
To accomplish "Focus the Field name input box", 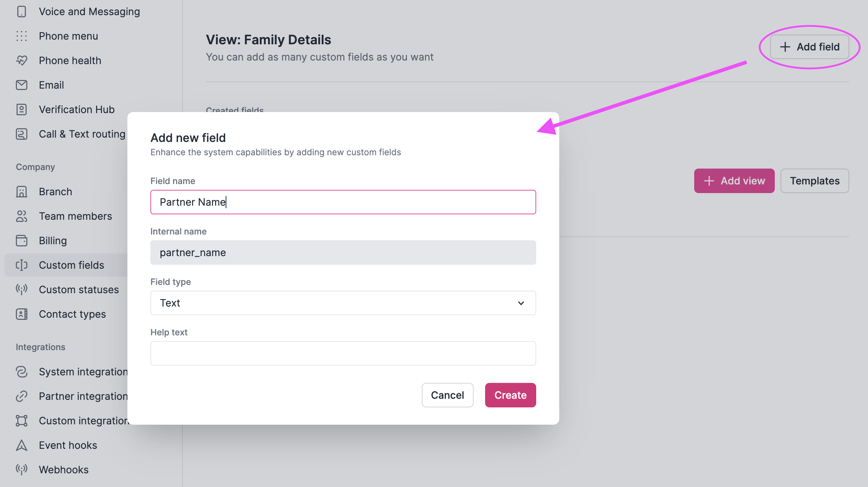I will click(x=343, y=202).
